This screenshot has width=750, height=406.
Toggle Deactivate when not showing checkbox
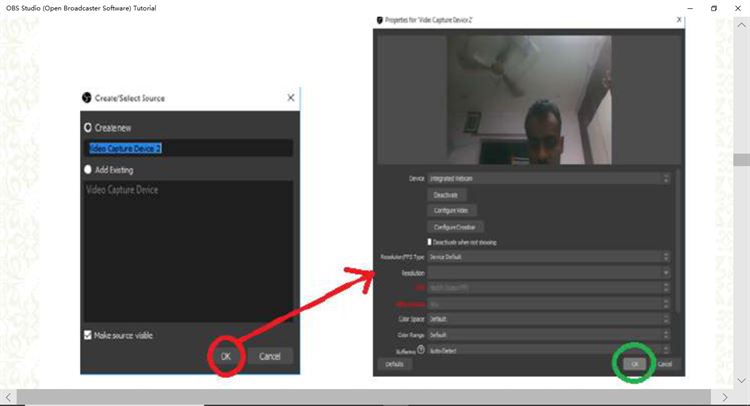[430, 242]
